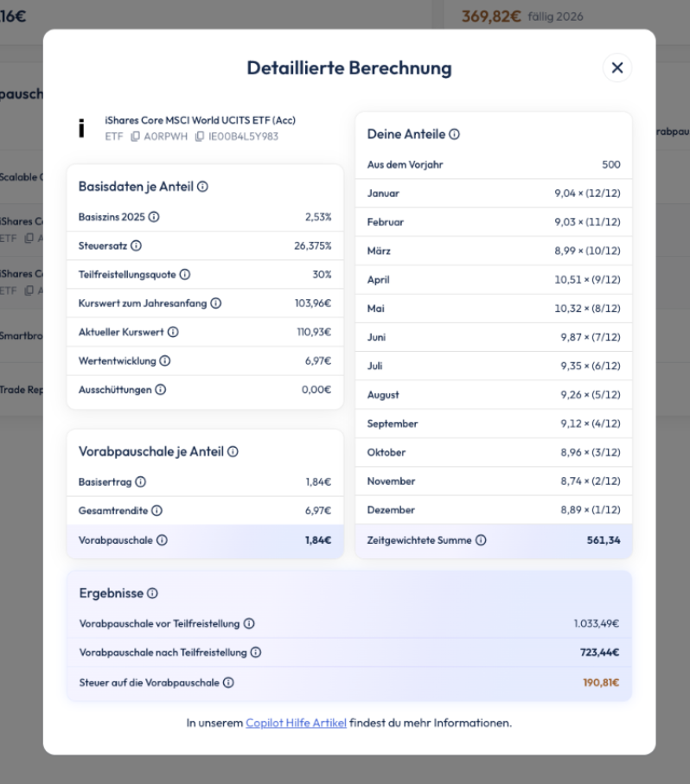
Task: Click info icon next to Basiszins 2025
Action: pyautogui.click(x=154, y=217)
